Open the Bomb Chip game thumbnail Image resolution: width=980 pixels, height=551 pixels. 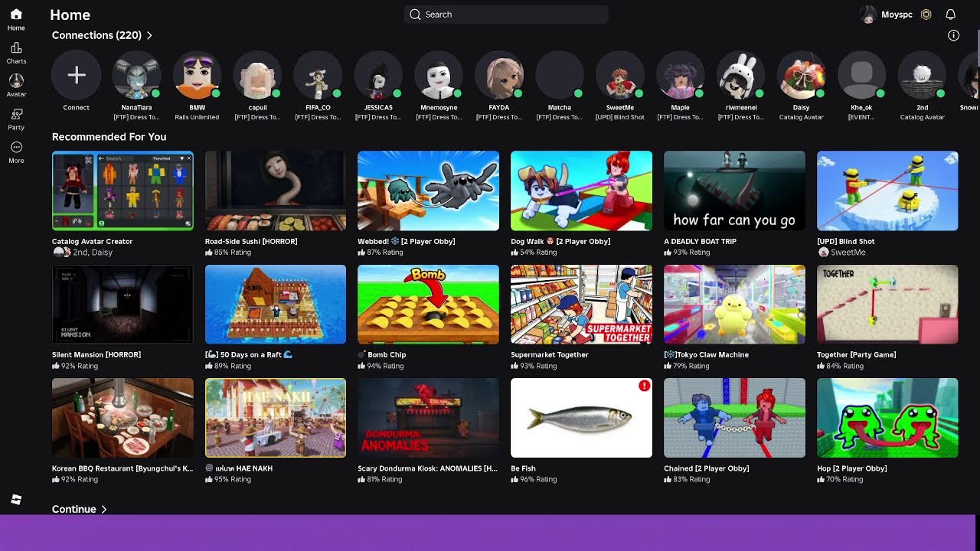[x=428, y=305]
